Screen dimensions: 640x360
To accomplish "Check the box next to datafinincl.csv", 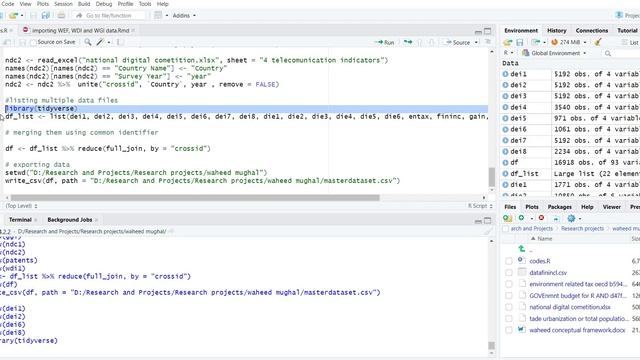I will [509, 273].
